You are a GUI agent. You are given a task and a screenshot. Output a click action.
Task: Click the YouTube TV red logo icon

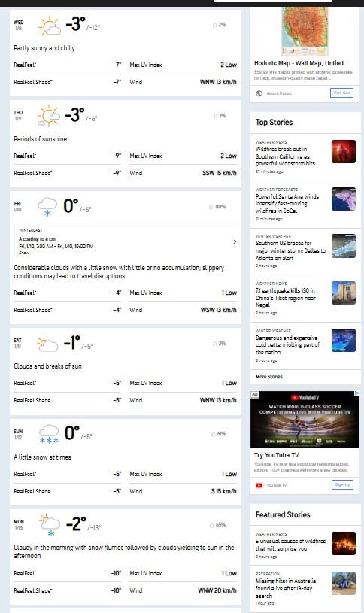pos(259,485)
